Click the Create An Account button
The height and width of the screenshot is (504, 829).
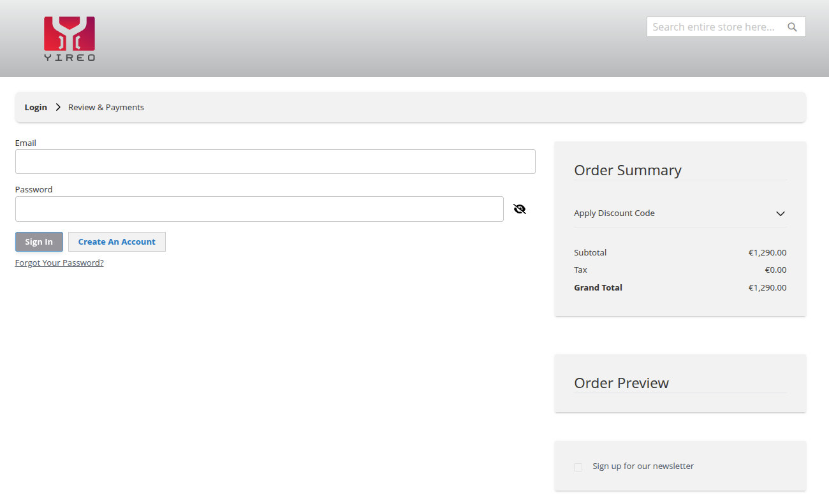(117, 242)
